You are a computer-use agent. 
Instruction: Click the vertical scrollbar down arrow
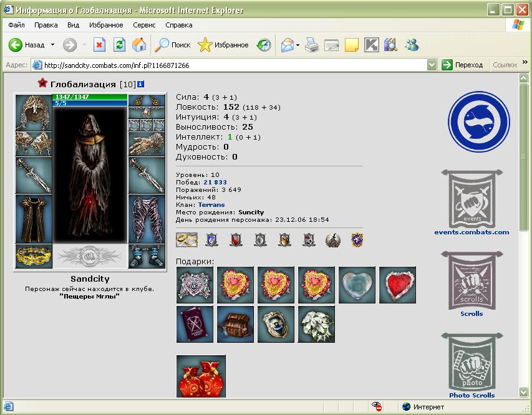click(523, 392)
